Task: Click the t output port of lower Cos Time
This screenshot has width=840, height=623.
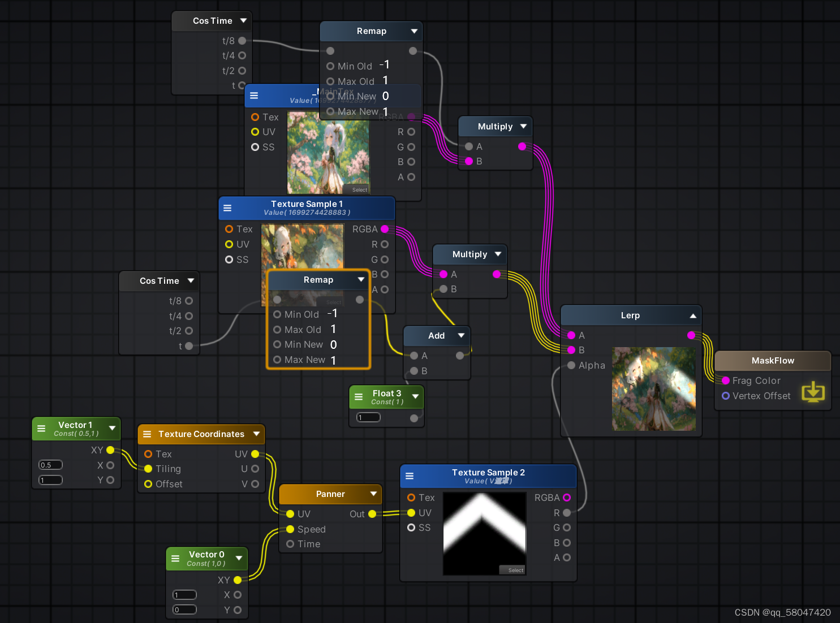Action: coord(189,346)
